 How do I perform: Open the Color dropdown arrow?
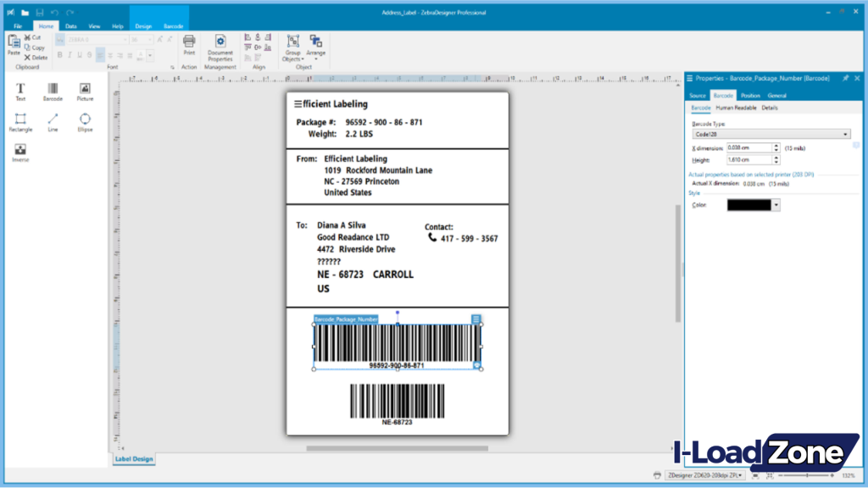(776, 205)
